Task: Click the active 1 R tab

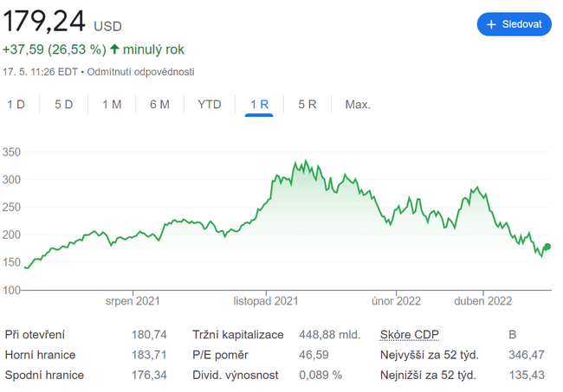Action: tap(260, 105)
